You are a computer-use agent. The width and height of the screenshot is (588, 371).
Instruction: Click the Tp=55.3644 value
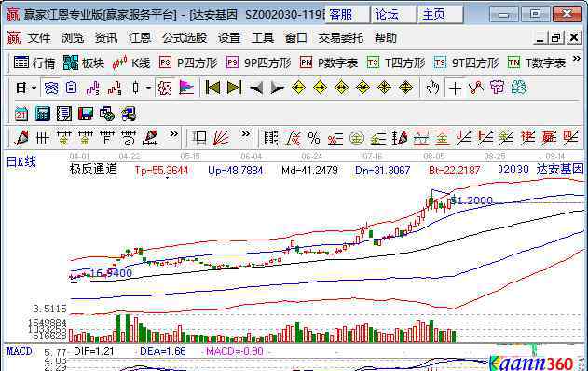[x=161, y=171]
